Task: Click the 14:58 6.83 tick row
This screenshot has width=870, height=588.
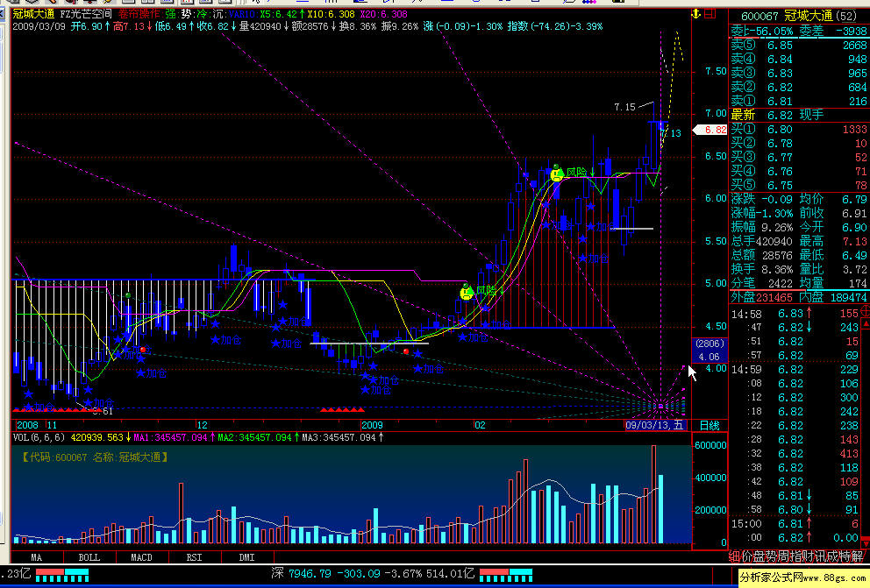Action: point(795,315)
